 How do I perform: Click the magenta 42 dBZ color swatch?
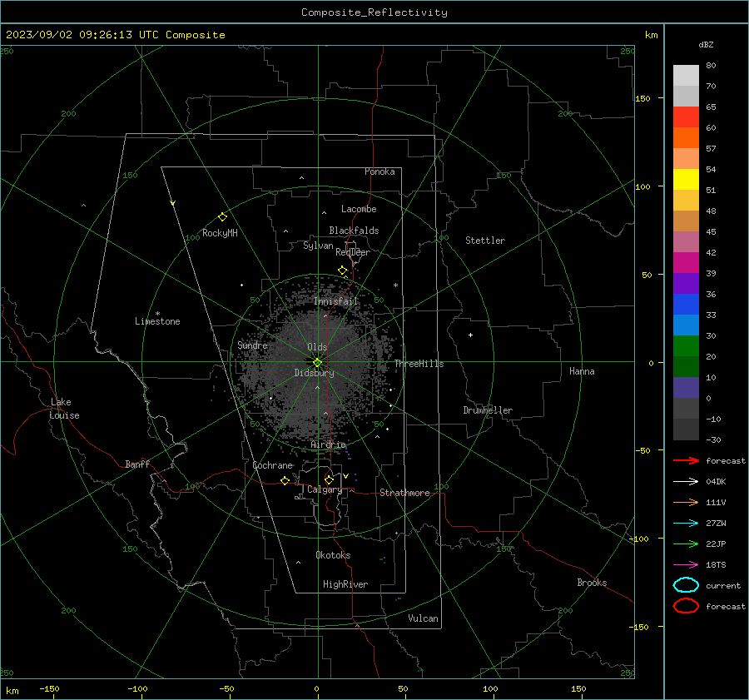point(686,263)
